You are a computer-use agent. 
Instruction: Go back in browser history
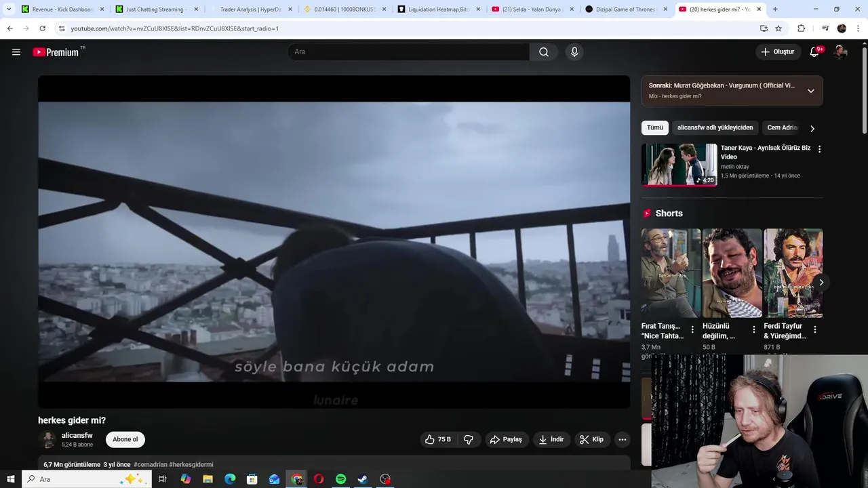pos(9,28)
